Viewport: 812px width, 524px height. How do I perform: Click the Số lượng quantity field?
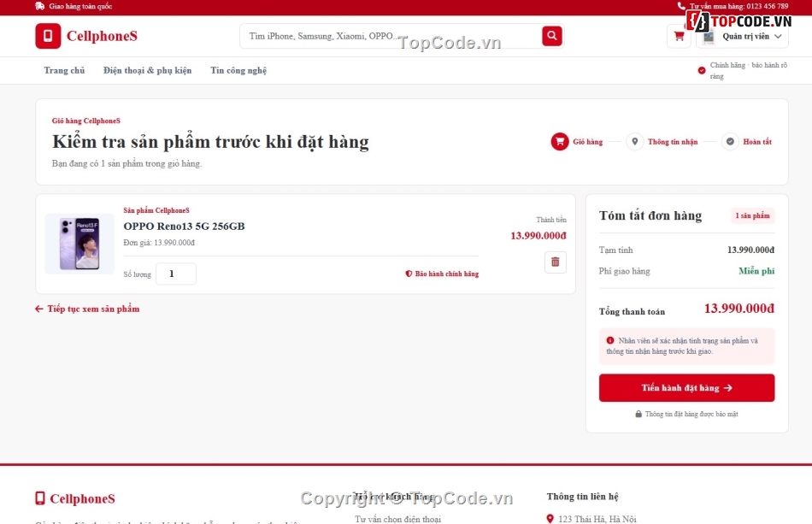coord(176,274)
